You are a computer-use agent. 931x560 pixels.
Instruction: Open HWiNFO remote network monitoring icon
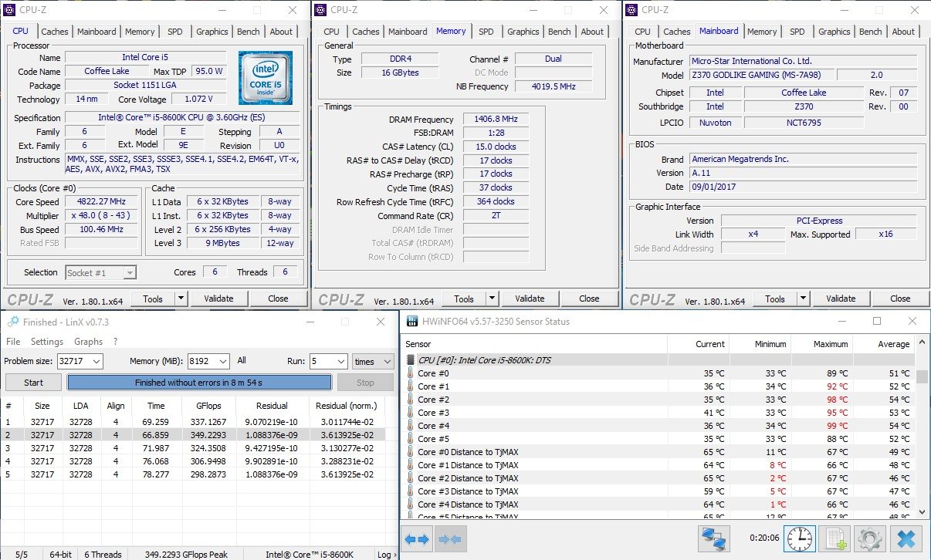(x=714, y=538)
